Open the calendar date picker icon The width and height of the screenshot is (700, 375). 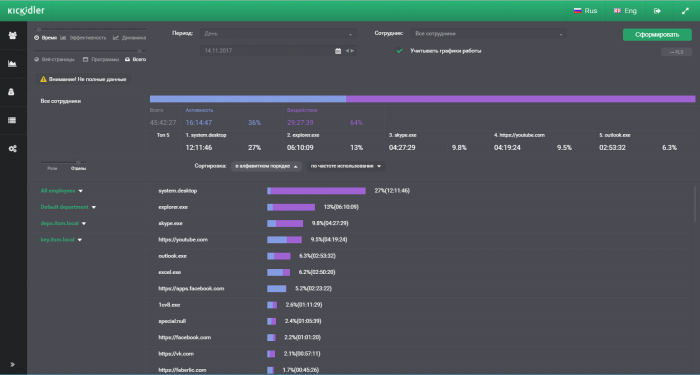338,51
